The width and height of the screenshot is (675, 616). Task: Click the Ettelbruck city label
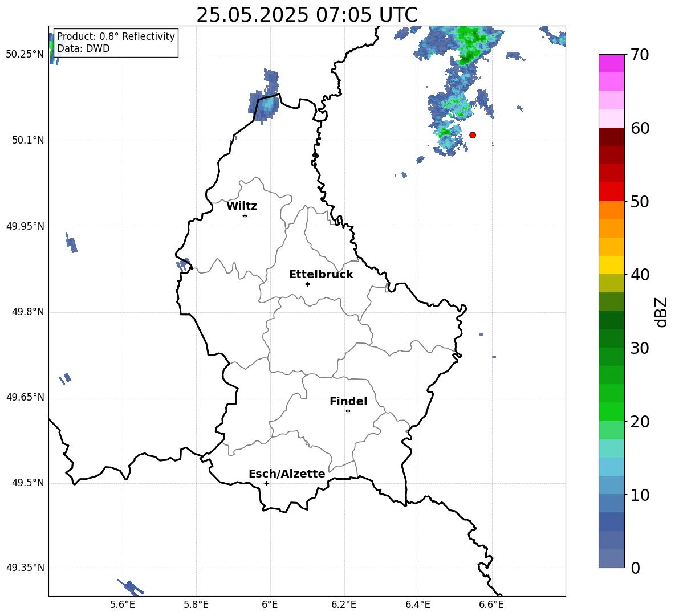click(321, 275)
